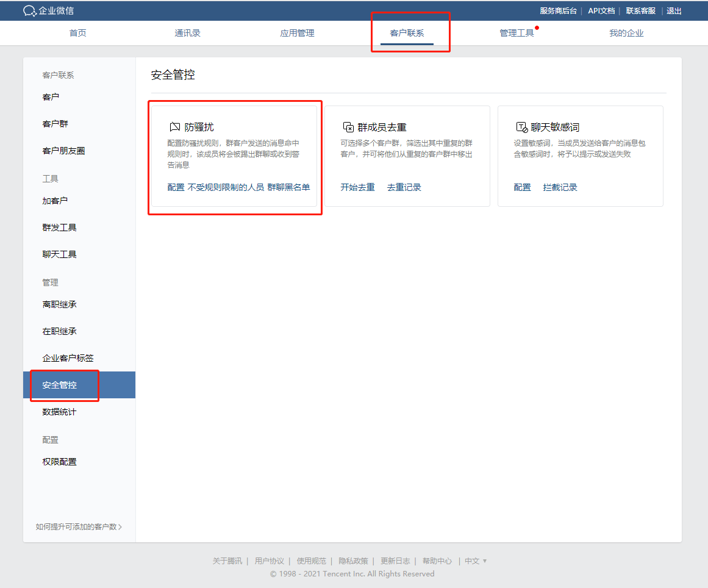Click the 群成员去重 card icon

point(347,127)
